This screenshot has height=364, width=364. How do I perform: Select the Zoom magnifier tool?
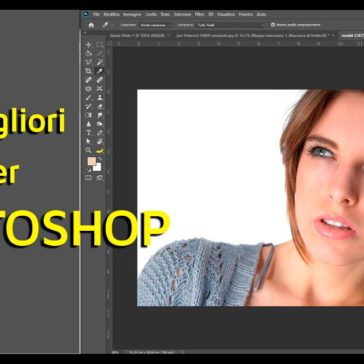click(88, 150)
